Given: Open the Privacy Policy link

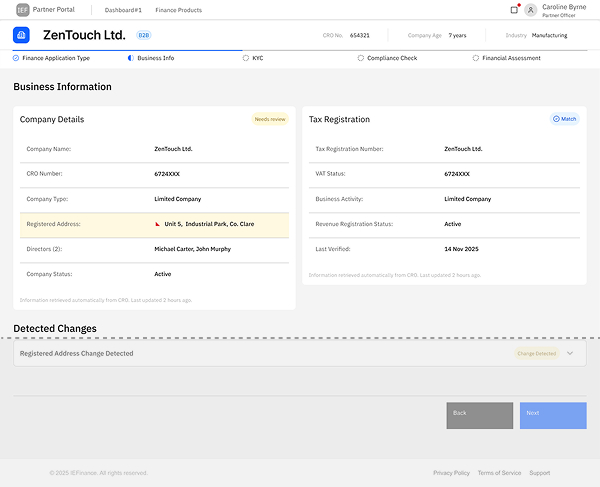Looking at the screenshot, I should pyautogui.click(x=452, y=473).
